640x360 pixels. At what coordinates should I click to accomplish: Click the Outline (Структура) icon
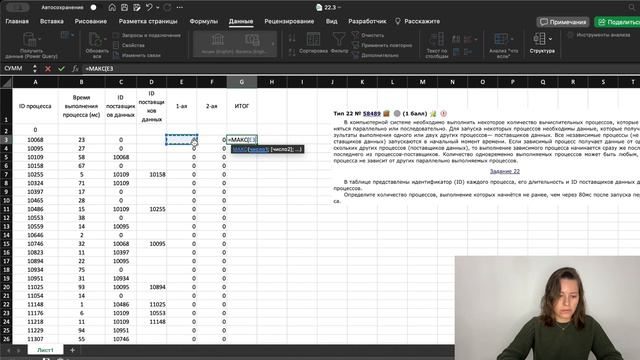click(x=539, y=39)
